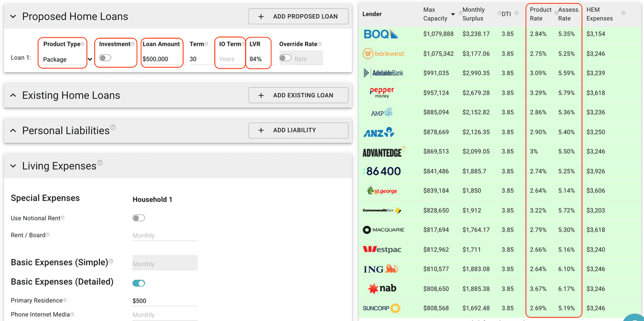
Task: Click the Westpac lender logo
Action: [382, 249]
